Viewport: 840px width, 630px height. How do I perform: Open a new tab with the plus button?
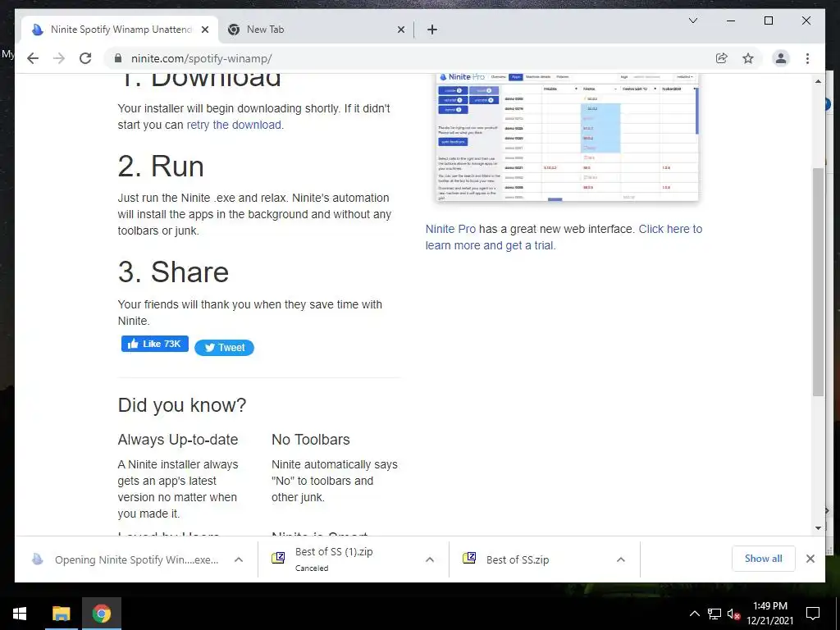point(431,30)
